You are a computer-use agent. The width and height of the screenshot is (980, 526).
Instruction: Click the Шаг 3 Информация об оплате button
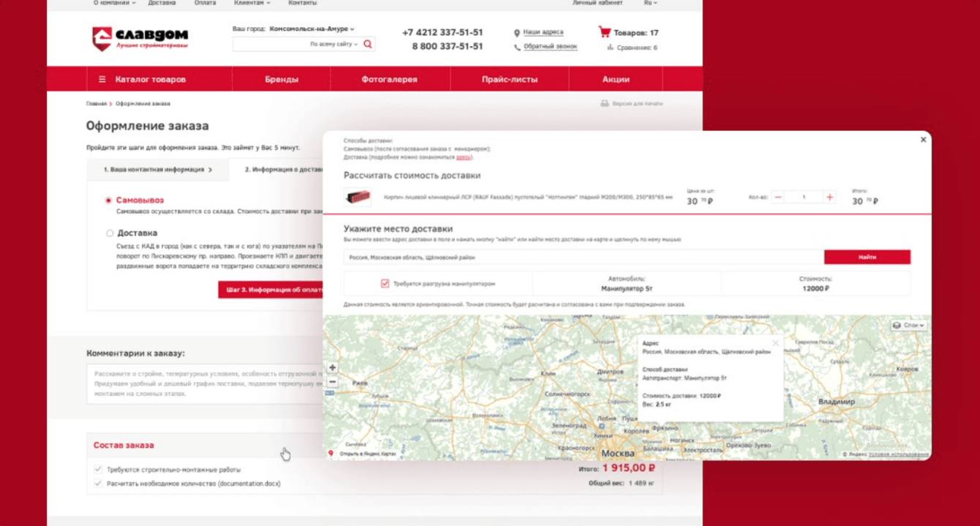coord(271,290)
